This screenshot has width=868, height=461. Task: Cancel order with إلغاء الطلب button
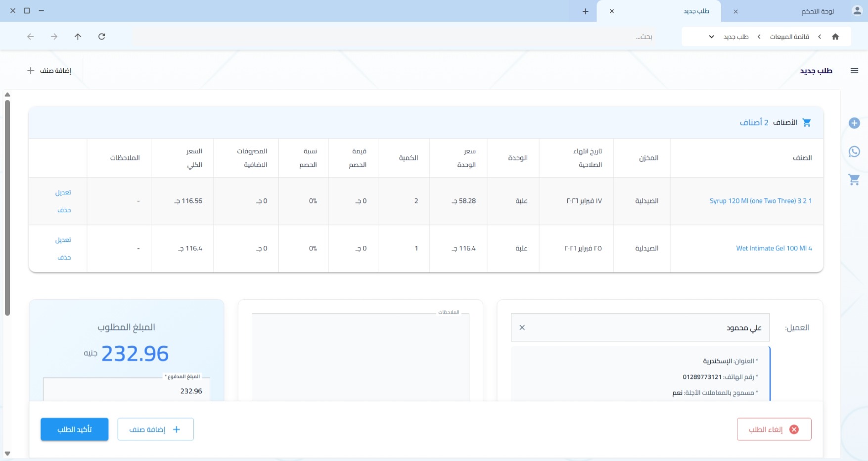tap(774, 429)
